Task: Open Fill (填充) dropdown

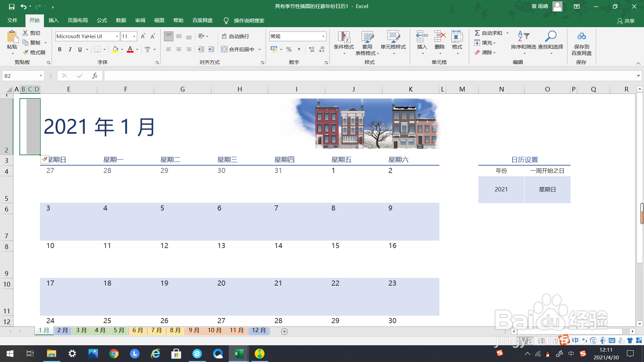Action: 485,43
